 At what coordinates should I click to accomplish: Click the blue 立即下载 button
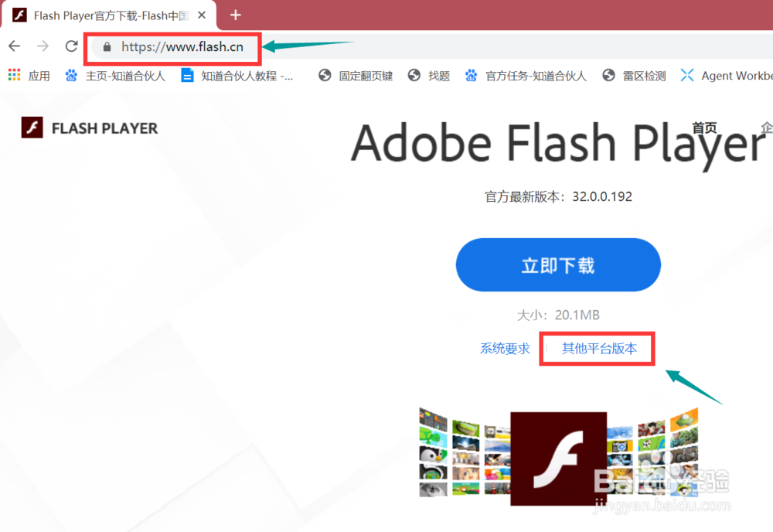click(558, 264)
